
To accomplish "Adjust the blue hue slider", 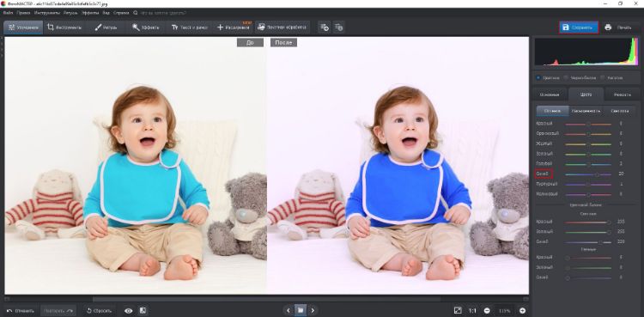I will point(588,174).
